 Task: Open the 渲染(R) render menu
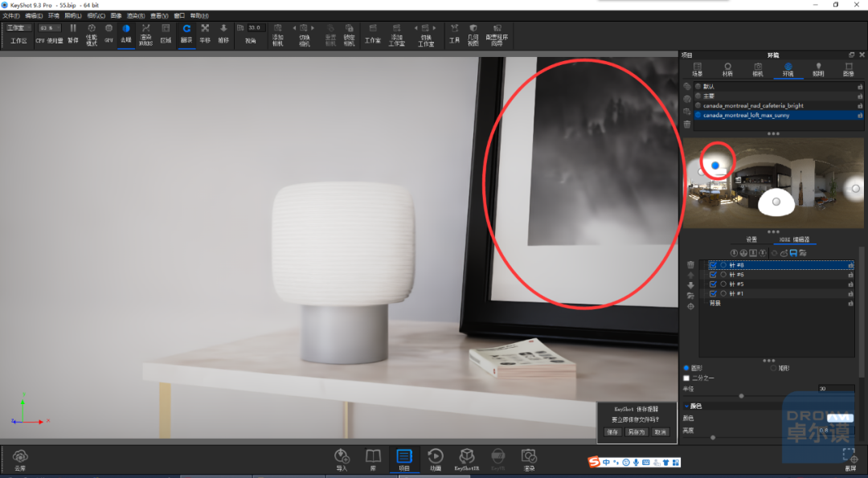[x=136, y=15]
